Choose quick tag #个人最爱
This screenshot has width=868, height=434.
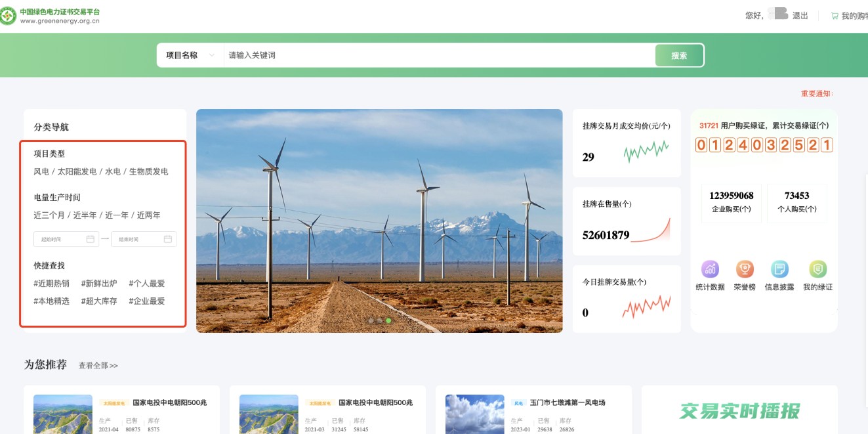click(147, 284)
